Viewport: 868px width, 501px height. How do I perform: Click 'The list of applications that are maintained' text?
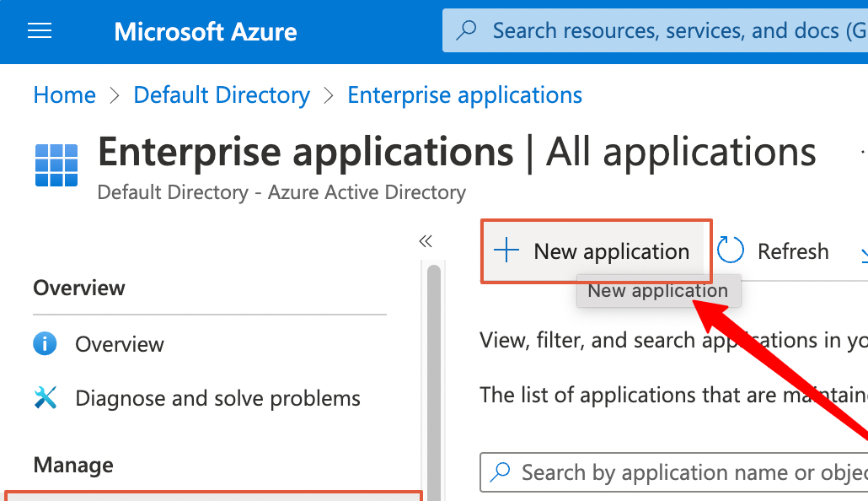point(673,395)
